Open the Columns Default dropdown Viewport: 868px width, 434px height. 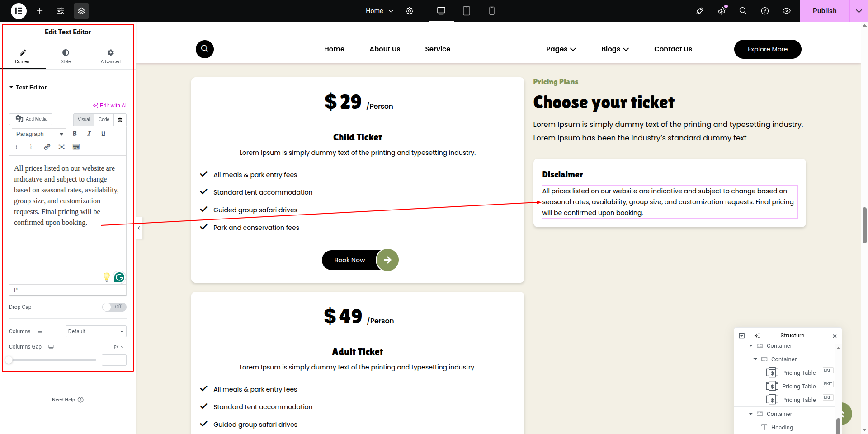click(x=96, y=331)
